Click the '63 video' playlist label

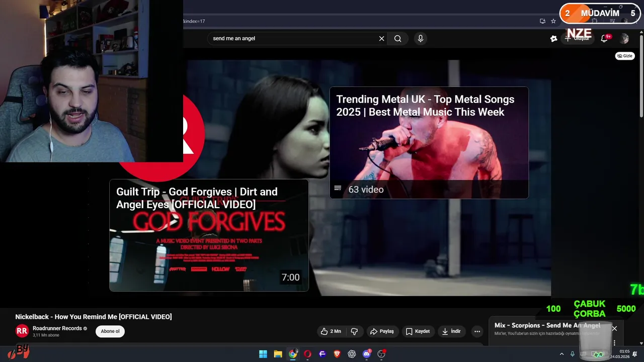366,190
